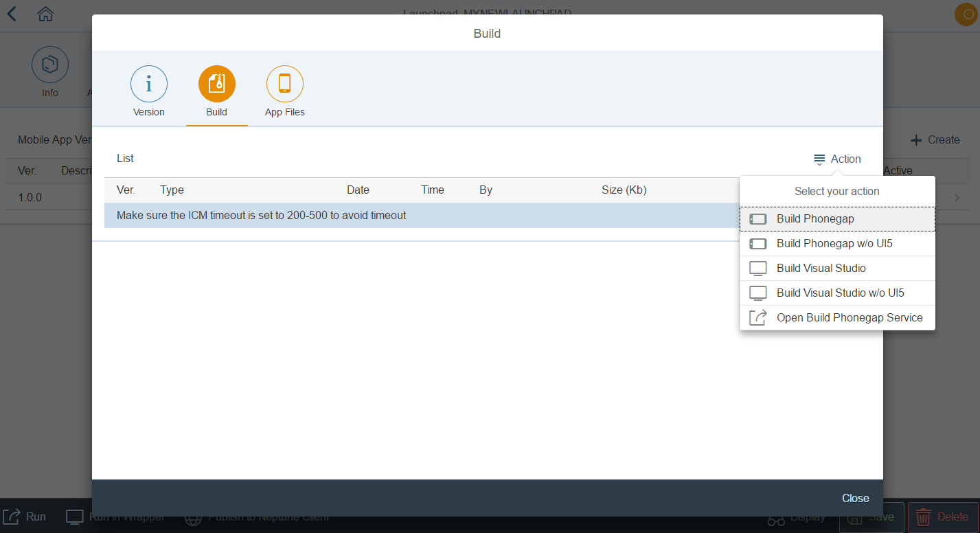Toggle the Action dropdown menu
The image size is (980, 533).
point(837,159)
